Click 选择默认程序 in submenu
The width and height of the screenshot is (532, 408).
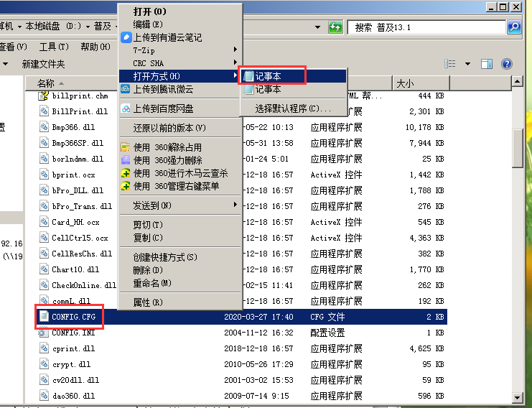(x=293, y=109)
